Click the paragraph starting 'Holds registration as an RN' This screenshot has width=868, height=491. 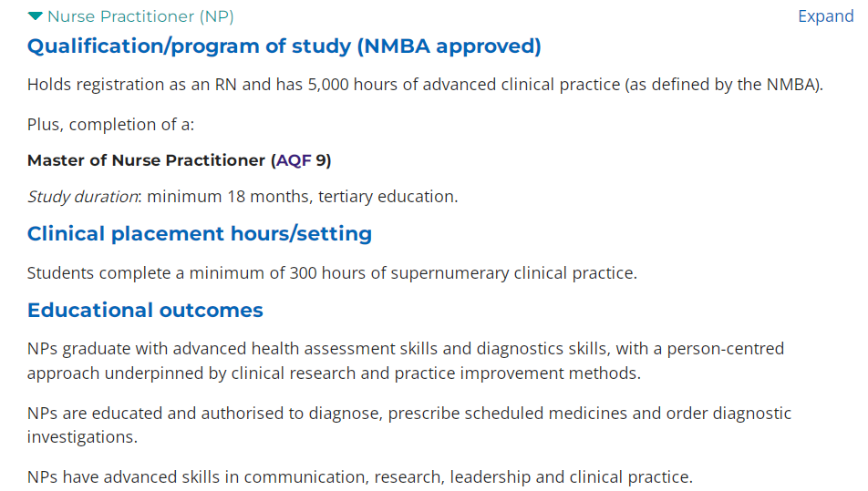pos(425,85)
